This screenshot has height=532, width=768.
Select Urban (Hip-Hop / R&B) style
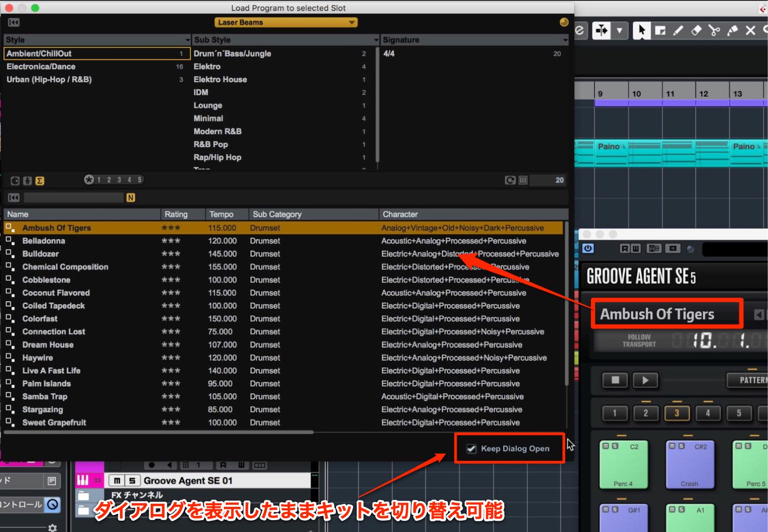coord(97,79)
